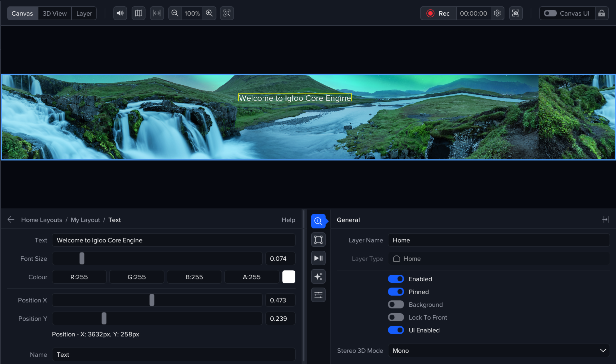Image resolution: width=616 pixels, height=364 pixels.
Task: Open the Help link
Action: [288, 220]
